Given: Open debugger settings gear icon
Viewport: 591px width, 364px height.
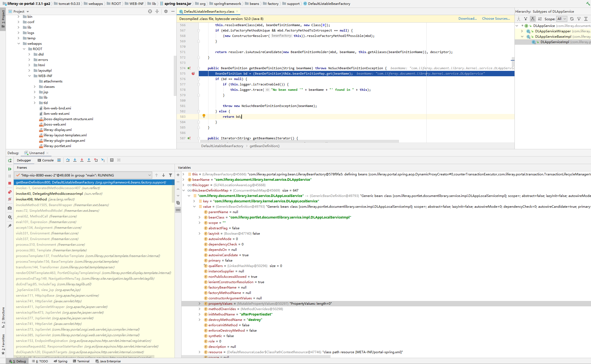Looking at the screenshot, I should coord(10,217).
